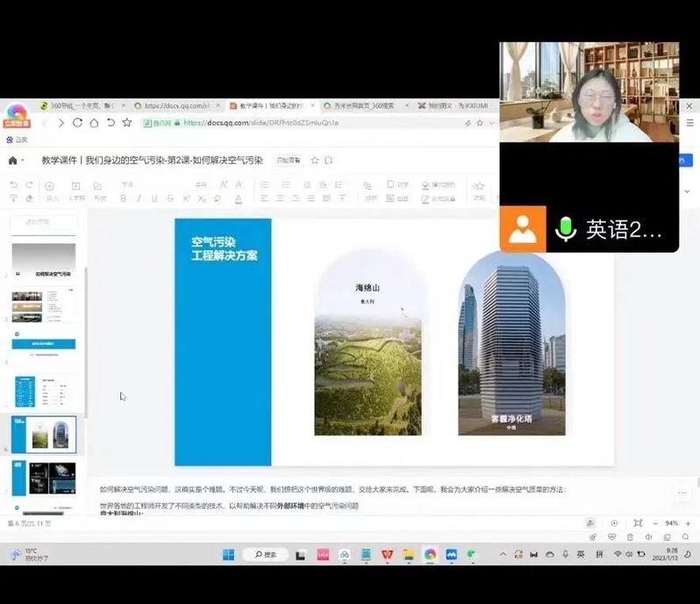This screenshot has height=604, width=700.
Task: Open the speaker notes icon in status bar
Action: [590, 523]
